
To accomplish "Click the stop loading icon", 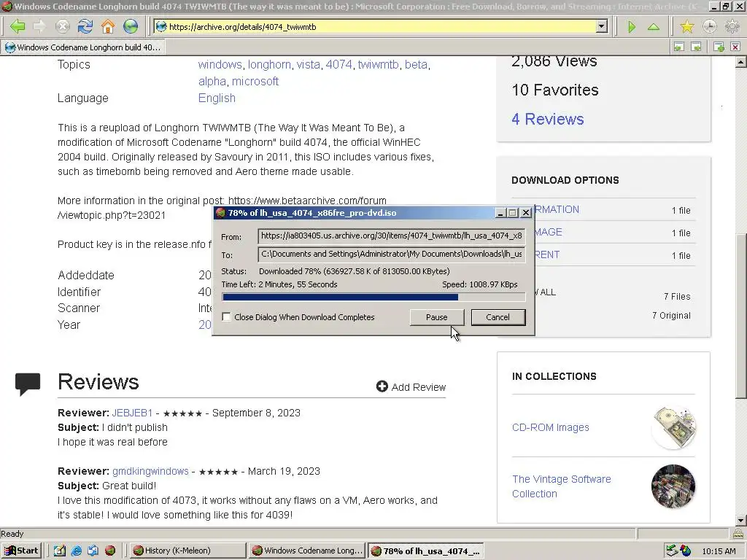I will click(x=63, y=27).
